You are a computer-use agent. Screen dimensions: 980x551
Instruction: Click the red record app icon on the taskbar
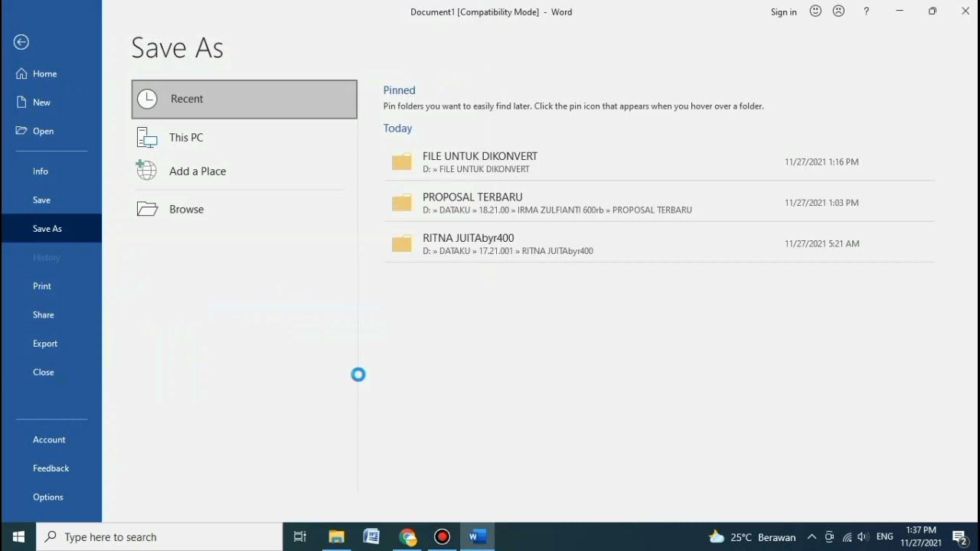[443, 537]
